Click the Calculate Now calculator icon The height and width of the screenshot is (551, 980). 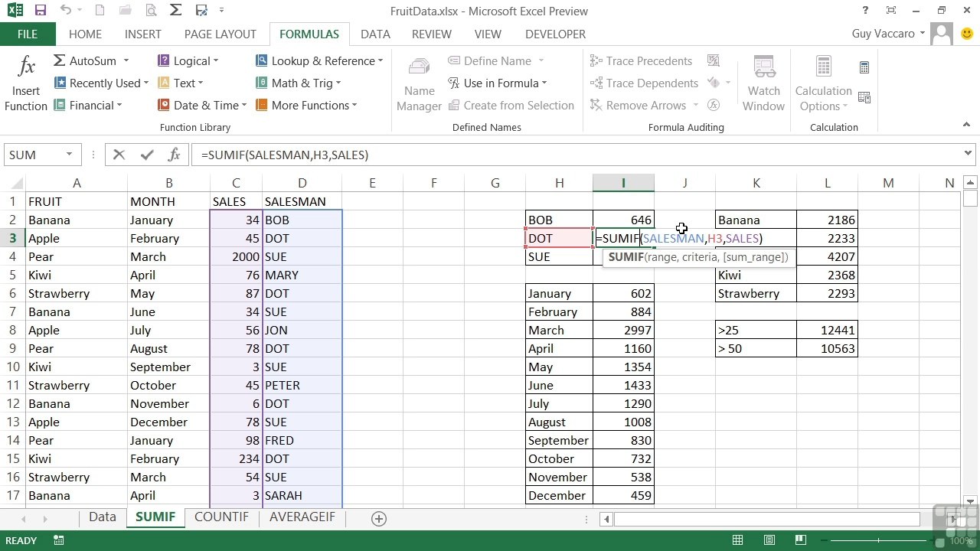864,67
